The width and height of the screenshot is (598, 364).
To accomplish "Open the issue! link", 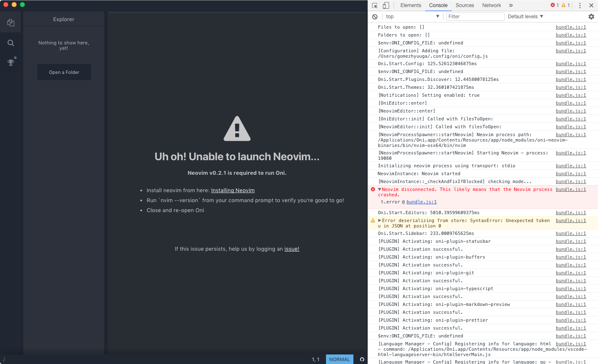I will [292, 249].
